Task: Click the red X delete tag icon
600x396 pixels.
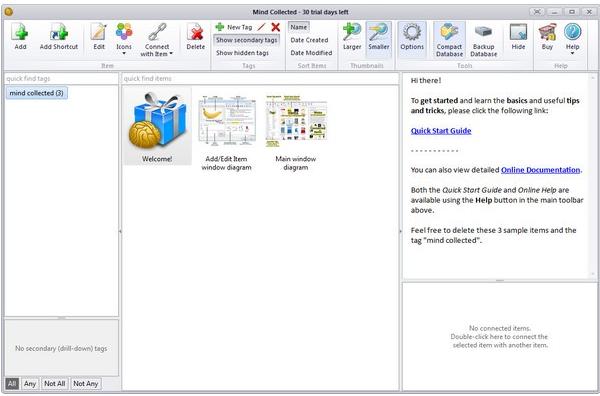Action: (x=276, y=27)
